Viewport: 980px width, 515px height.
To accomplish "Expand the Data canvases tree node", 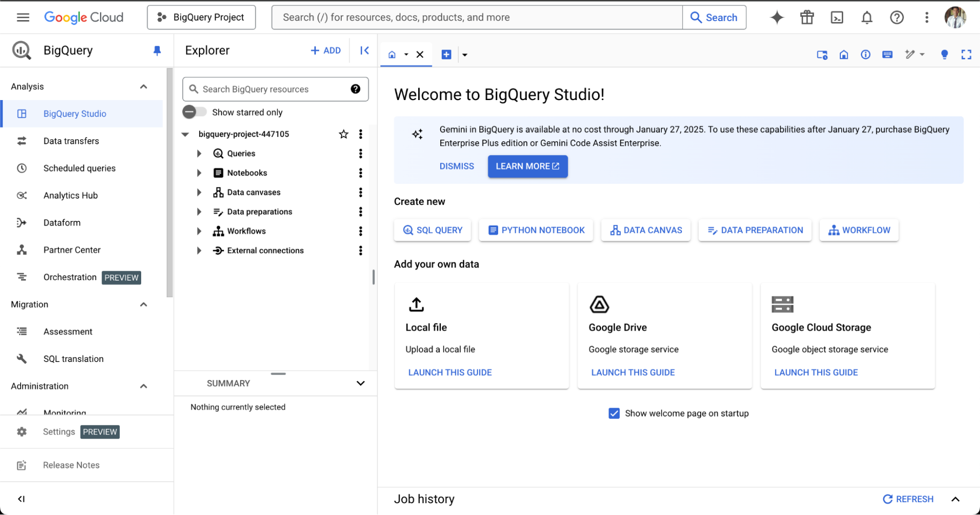I will pyautogui.click(x=199, y=192).
